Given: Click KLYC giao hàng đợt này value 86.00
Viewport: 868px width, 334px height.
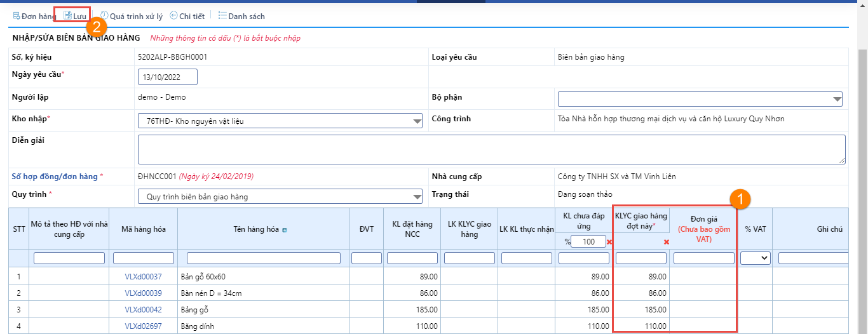Looking at the screenshot, I should pyautogui.click(x=656, y=293).
